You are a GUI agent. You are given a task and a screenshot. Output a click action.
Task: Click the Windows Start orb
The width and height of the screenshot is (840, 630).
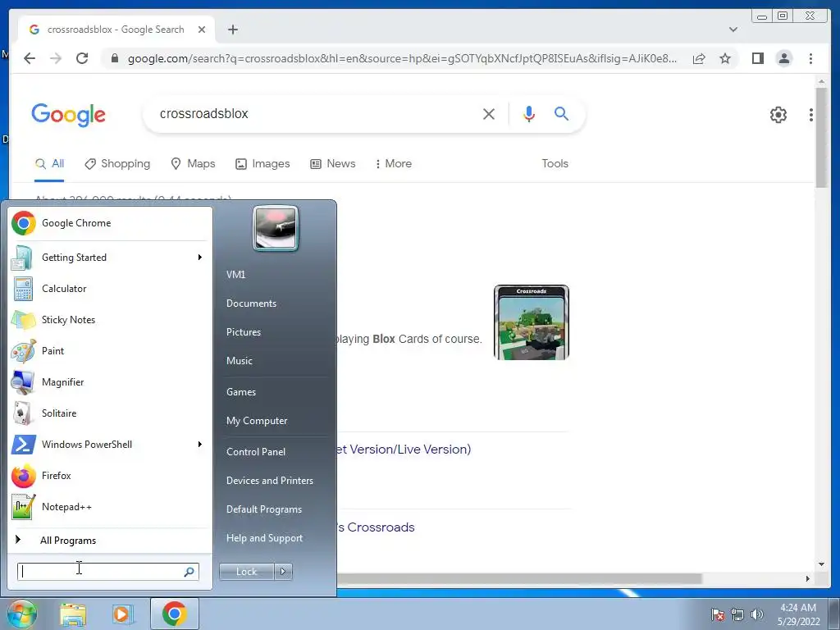22,614
